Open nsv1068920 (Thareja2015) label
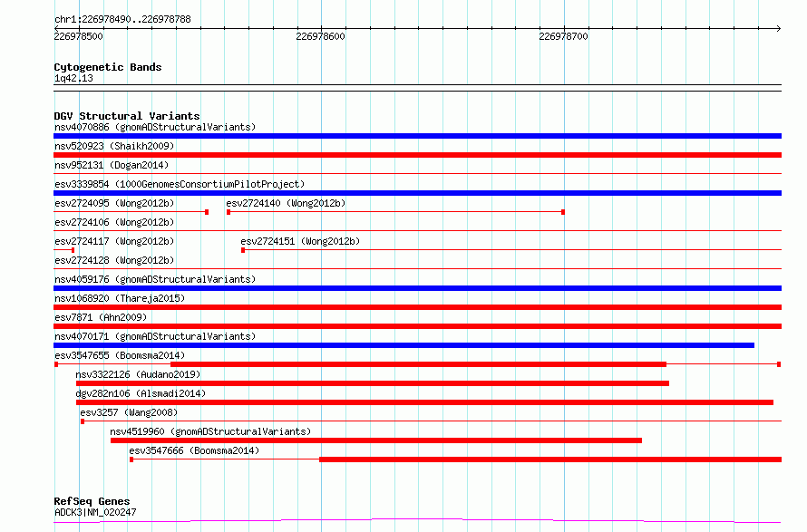The width and height of the screenshot is (807, 532). point(120,298)
